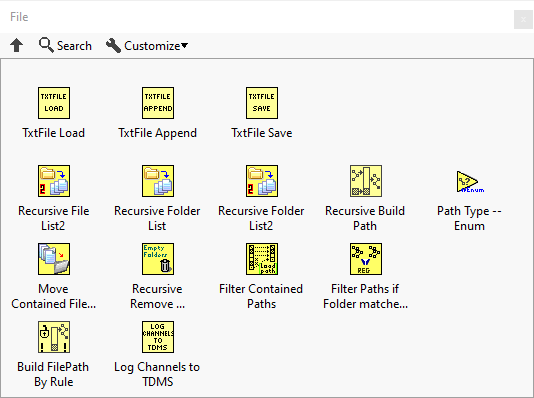Click the 'Build FilePath By Rule' label

(x=53, y=374)
